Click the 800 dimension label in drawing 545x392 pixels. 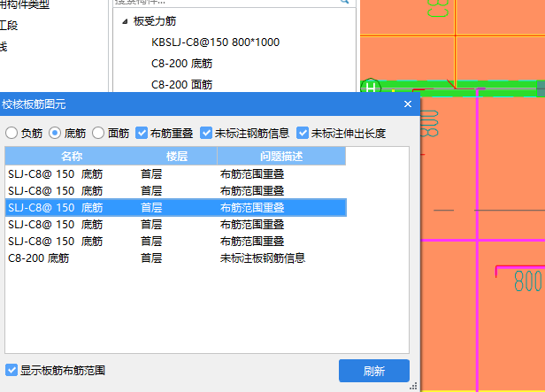click(528, 281)
